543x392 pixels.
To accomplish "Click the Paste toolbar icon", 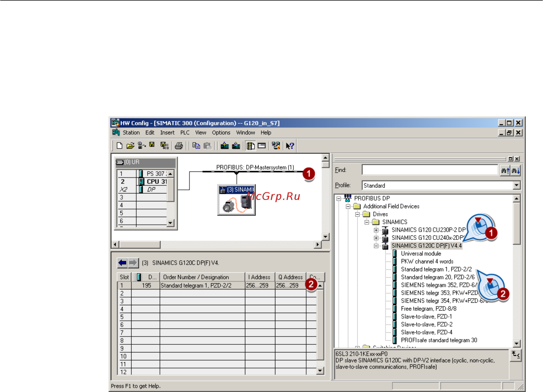I will coord(208,146).
